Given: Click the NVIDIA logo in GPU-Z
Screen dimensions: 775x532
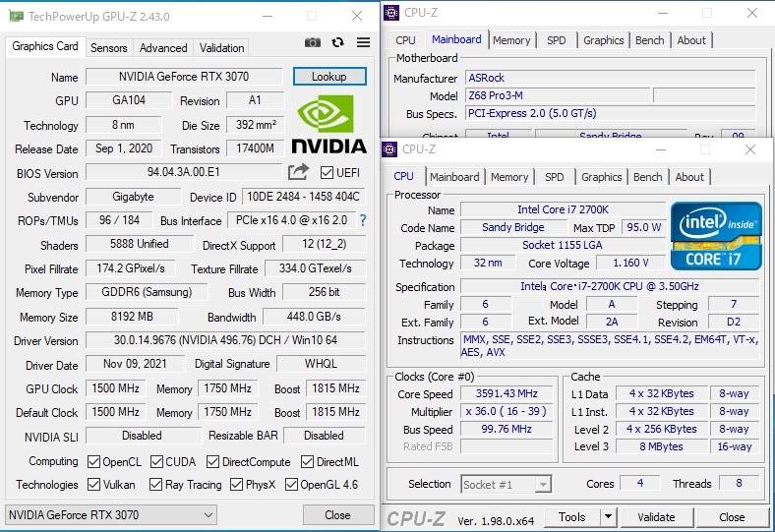Looking at the screenshot, I should pos(328,125).
